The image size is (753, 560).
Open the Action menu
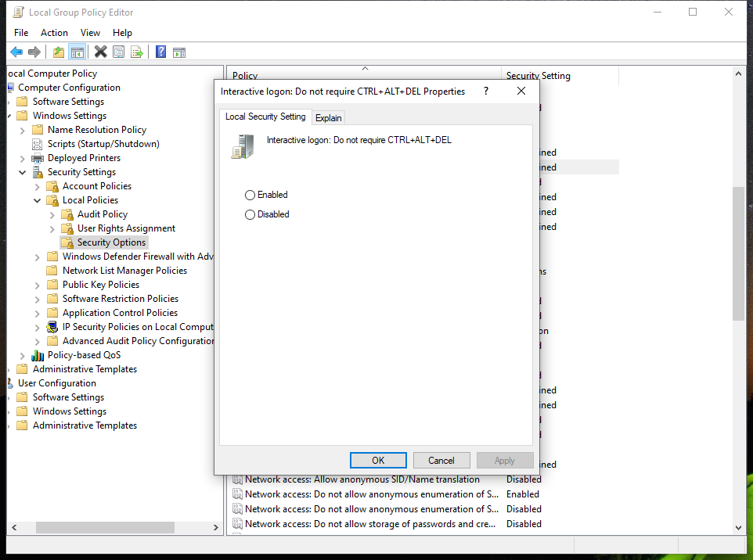[54, 33]
